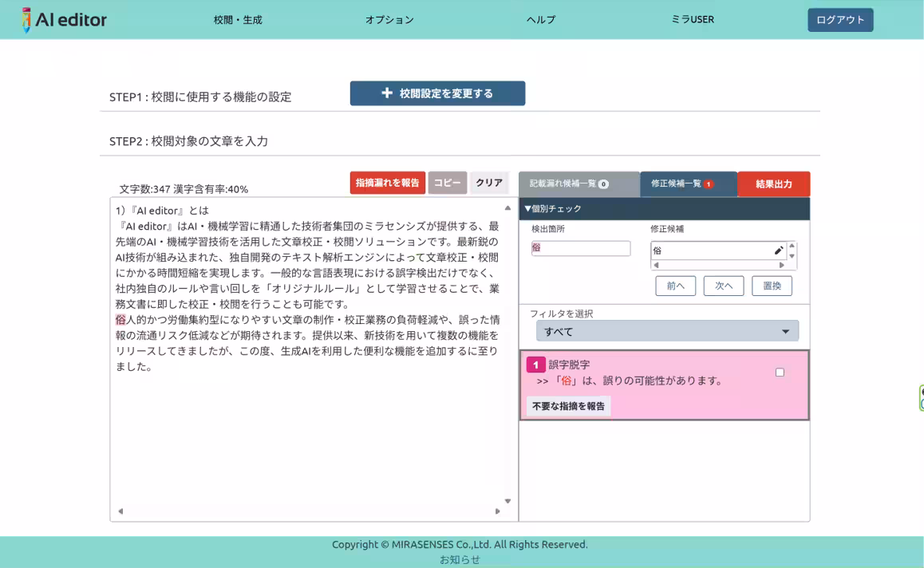Open the 校閲・生成 menu

point(238,20)
